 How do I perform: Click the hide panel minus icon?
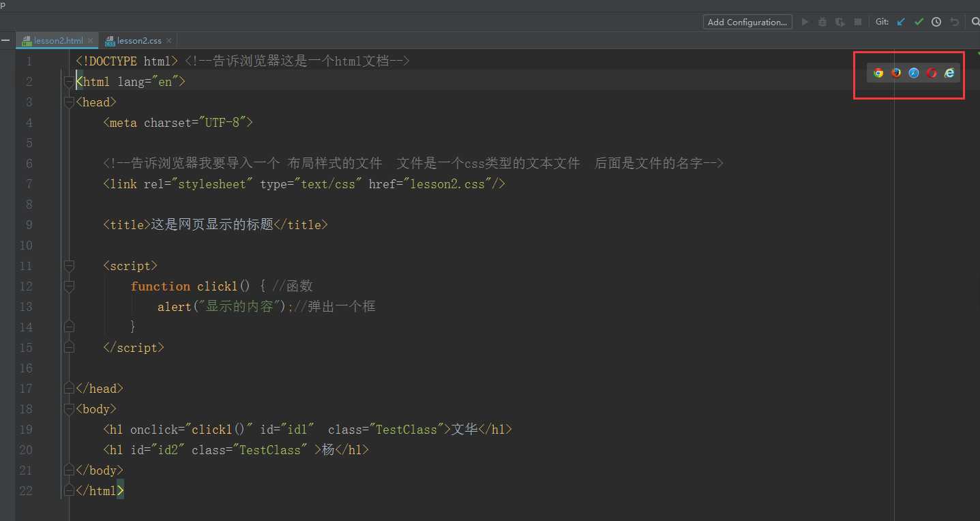click(5, 40)
